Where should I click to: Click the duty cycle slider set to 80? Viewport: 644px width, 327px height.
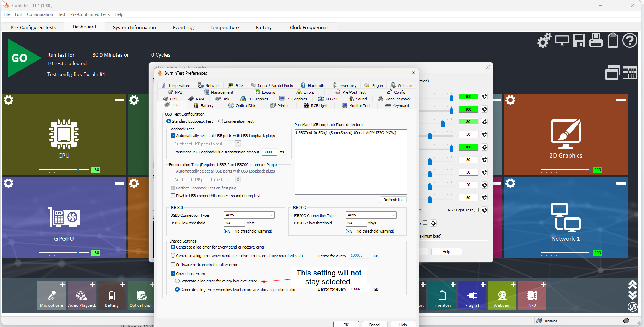[x=443, y=123]
